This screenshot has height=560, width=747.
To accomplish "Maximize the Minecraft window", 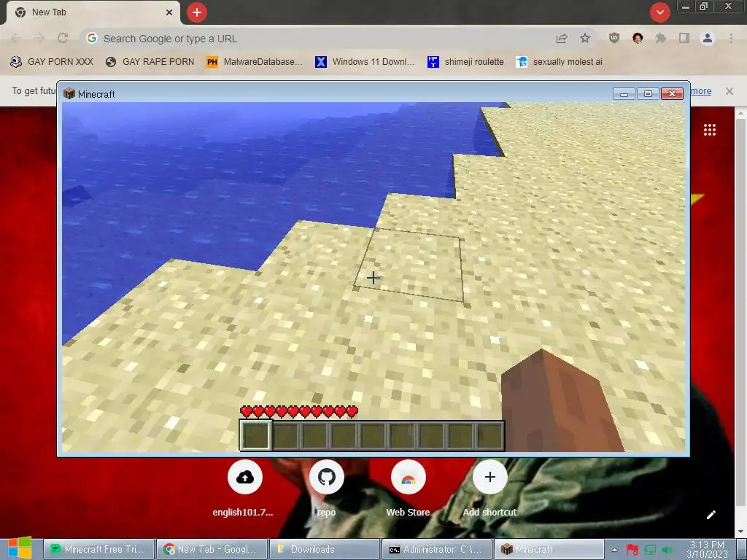I will pyautogui.click(x=648, y=94).
